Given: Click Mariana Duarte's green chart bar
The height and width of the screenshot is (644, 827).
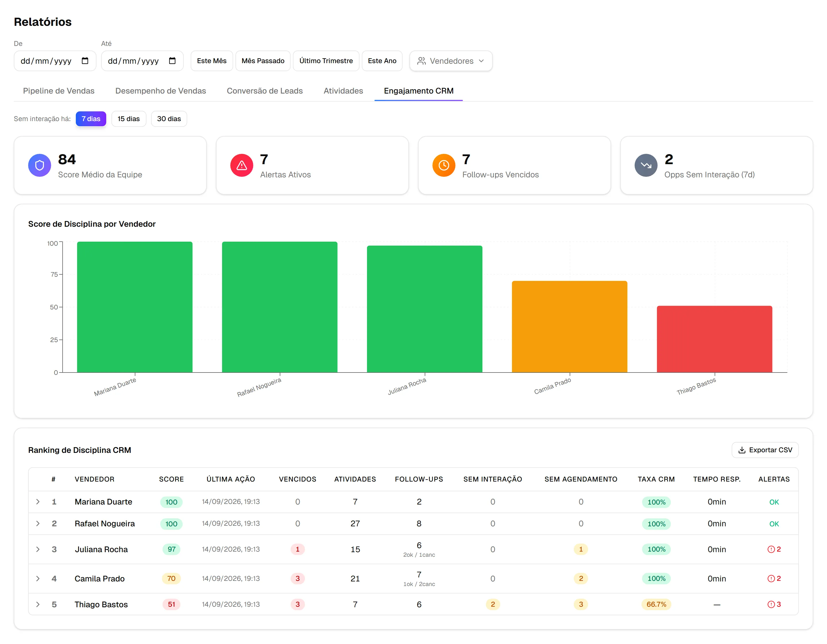Looking at the screenshot, I should pyautogui.click(x=135, y=307).
